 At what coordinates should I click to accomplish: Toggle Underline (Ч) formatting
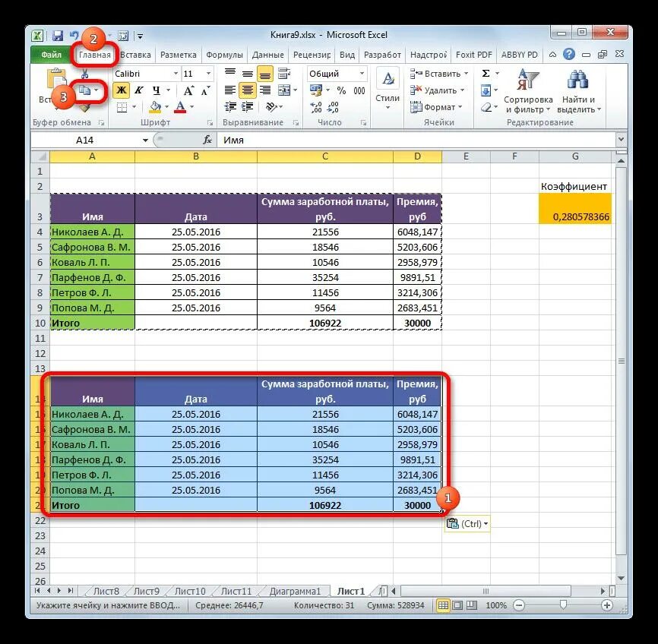pos(156,90)
